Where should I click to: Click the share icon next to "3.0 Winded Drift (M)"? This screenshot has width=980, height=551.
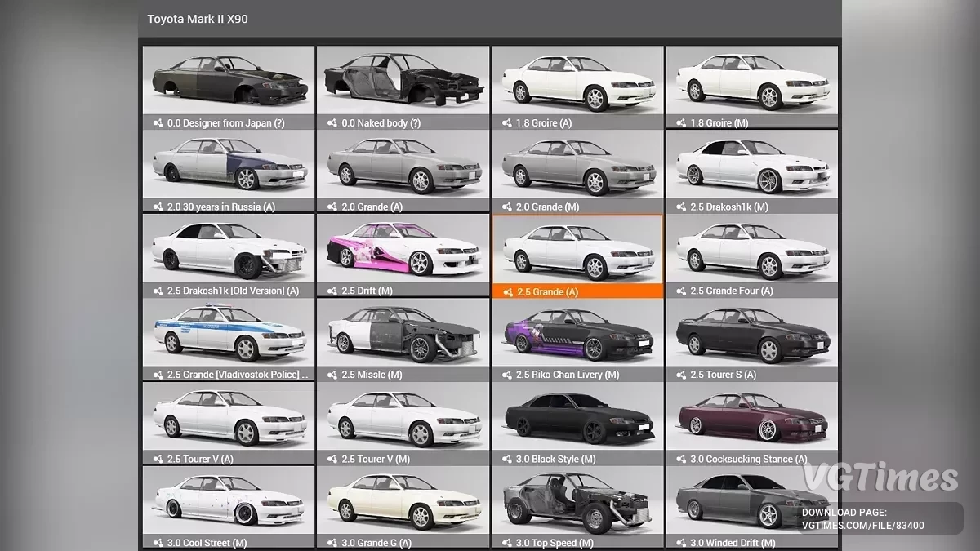pyautogui.click(x=680, y=542)
